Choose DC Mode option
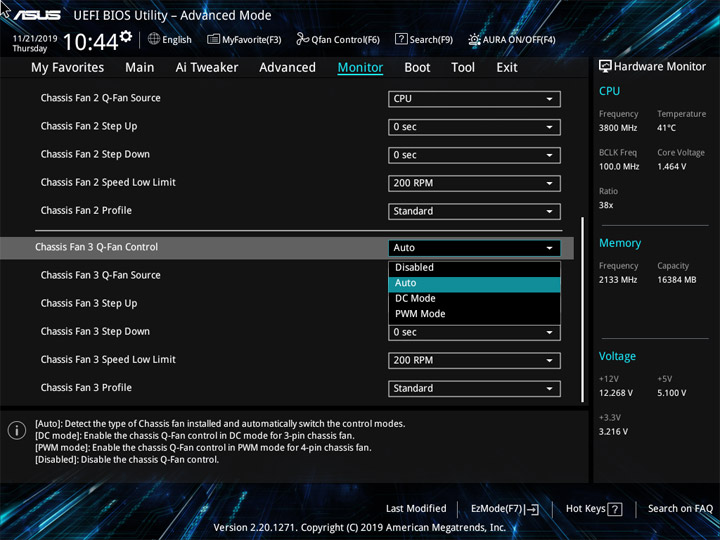Viewport: 720px width, 540px height. click(474, 298)
